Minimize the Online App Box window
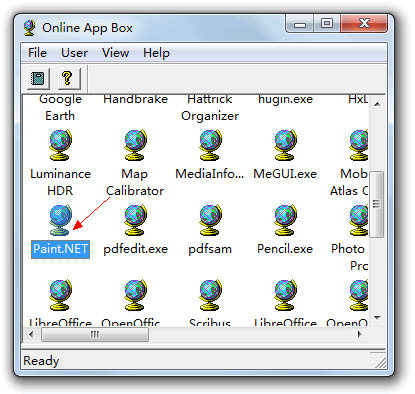This screenshot has width=415, height=394. click(300, 24)
